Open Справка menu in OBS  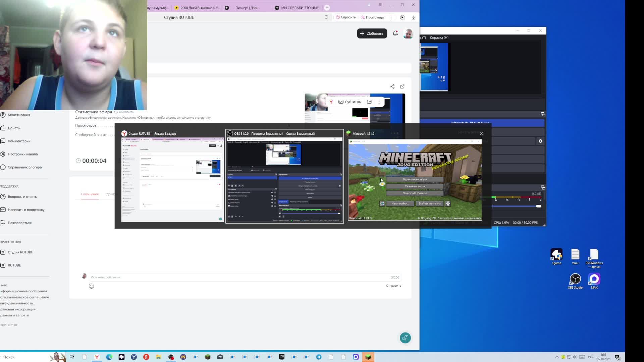pyautogui.click(x=439, y=38)
